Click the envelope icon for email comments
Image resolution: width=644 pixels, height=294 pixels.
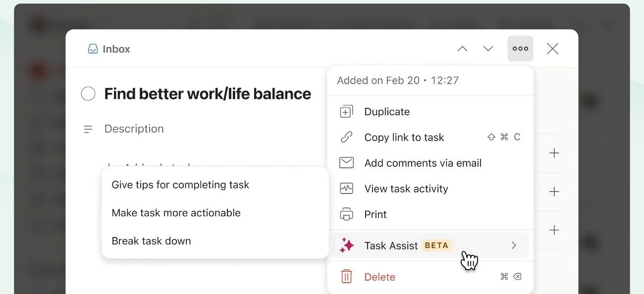point(346,163)
